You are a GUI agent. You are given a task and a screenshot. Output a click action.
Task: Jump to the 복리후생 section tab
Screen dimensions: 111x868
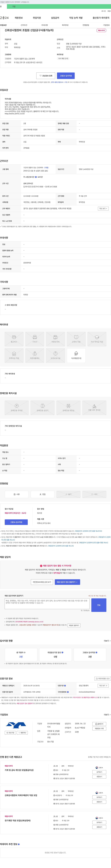(65, 25)
